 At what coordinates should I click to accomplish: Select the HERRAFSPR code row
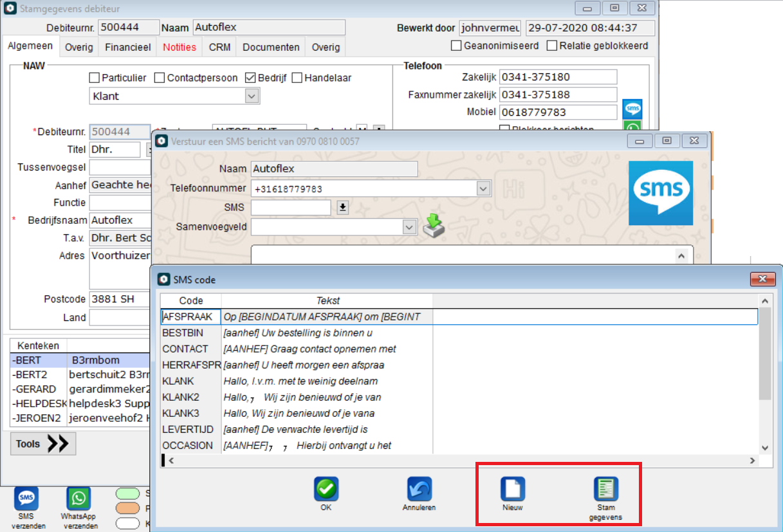[459, 365]
